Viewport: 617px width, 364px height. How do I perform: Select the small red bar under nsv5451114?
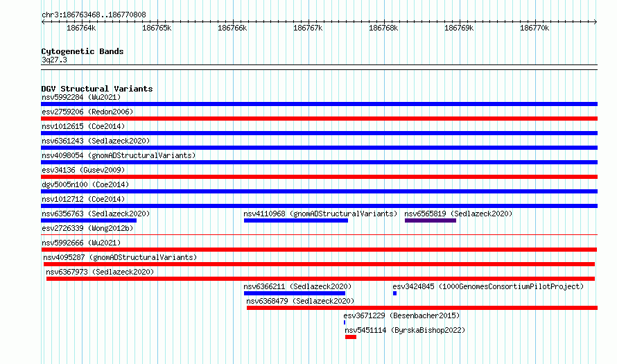351,337
